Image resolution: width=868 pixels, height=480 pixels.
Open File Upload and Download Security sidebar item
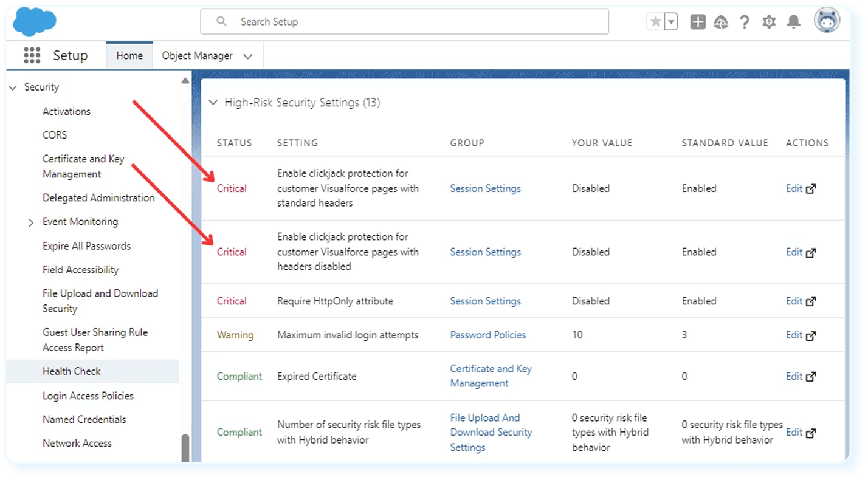(x=100, y=301)
